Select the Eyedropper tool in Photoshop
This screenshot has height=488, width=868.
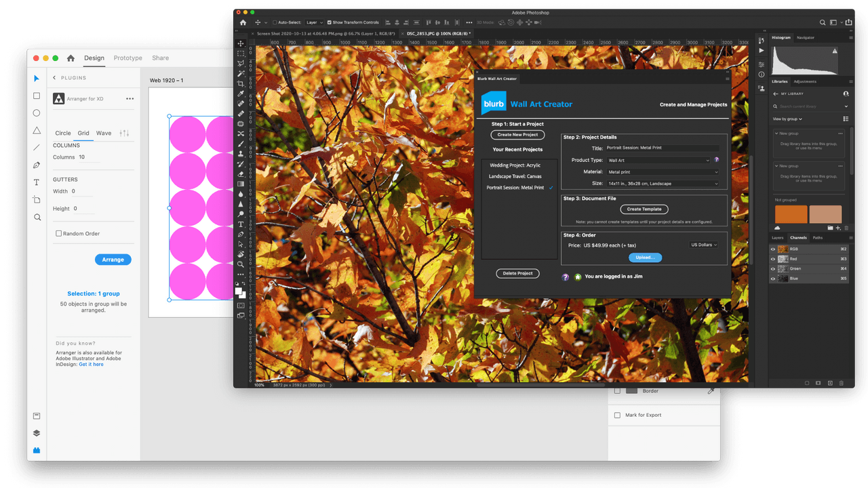(241, 94)
